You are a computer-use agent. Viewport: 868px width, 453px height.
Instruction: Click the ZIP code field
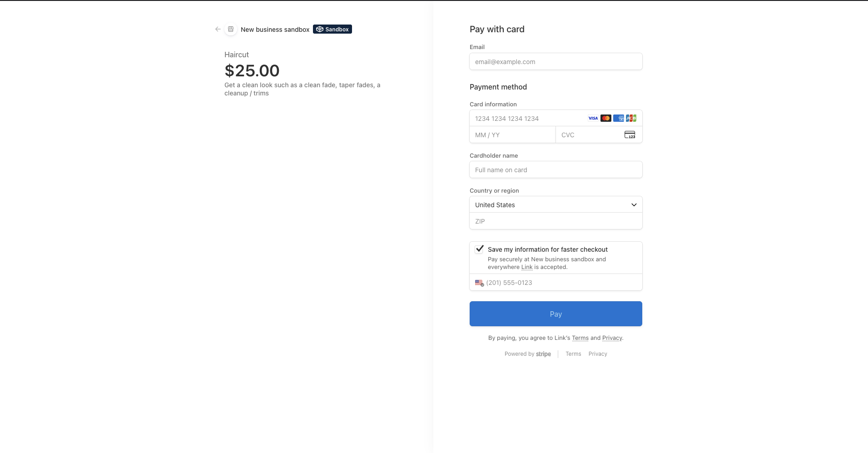[556, 221]
